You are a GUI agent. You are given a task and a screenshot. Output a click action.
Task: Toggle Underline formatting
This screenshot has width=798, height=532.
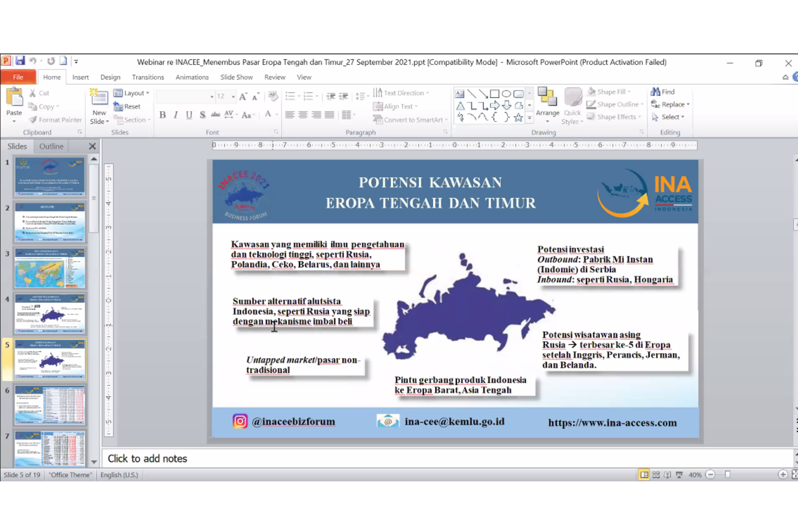189,115
